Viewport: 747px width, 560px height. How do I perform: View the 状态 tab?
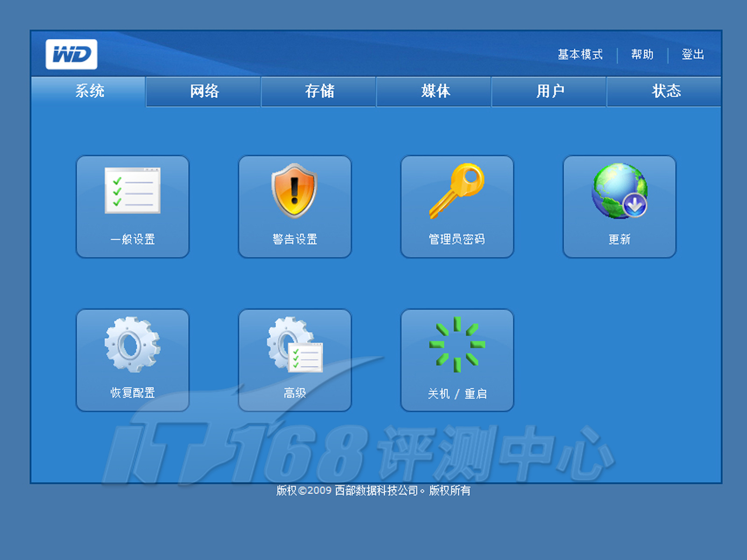tap(665, 91)
